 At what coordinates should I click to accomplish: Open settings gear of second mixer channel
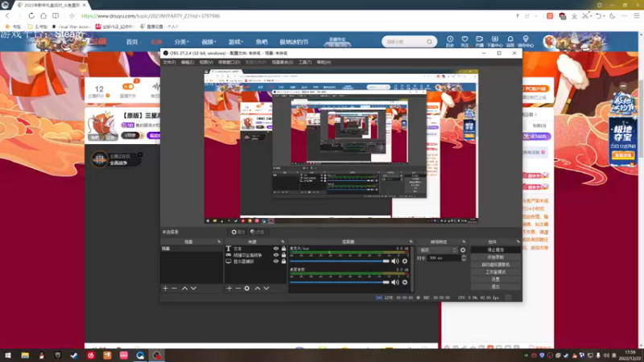pyautogui.click(x=405, y=282)
